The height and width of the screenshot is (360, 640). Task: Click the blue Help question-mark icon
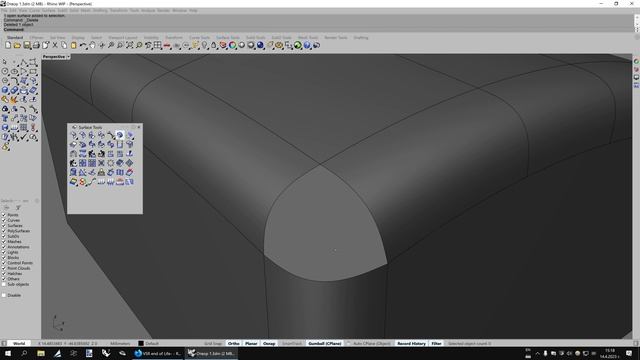click(307, 45)
